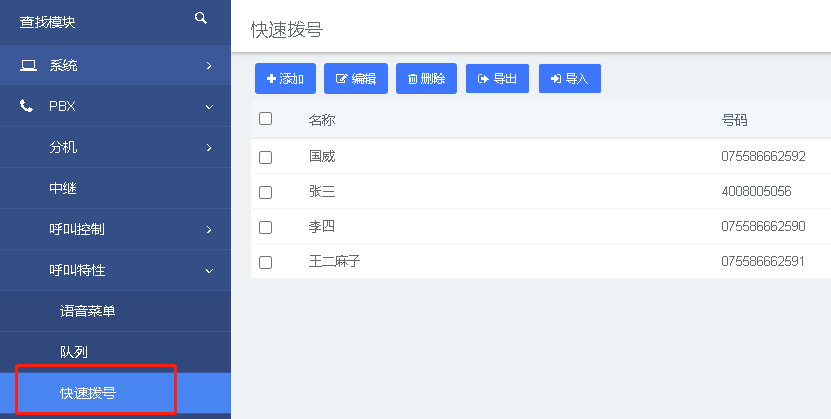Toggle the select-all checkbox in table header
The height and width of the screenshot is (419, 831).
click(x=266, y=119)
